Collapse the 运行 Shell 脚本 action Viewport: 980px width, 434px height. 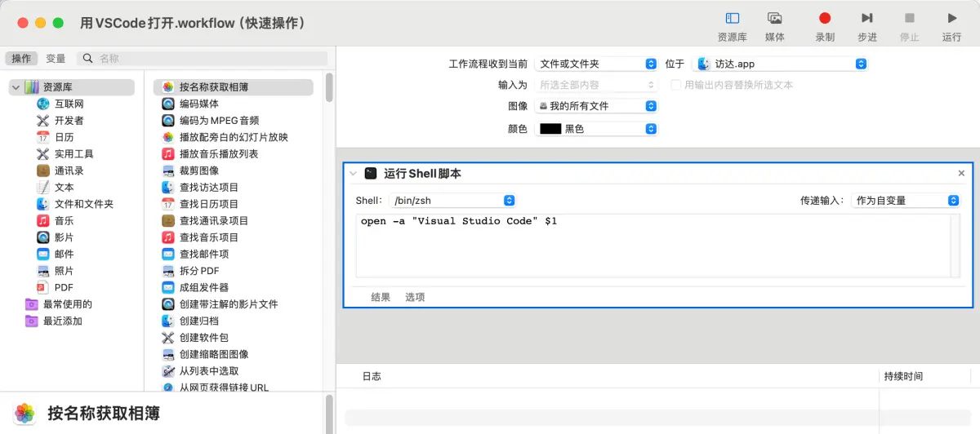point(353,174)
